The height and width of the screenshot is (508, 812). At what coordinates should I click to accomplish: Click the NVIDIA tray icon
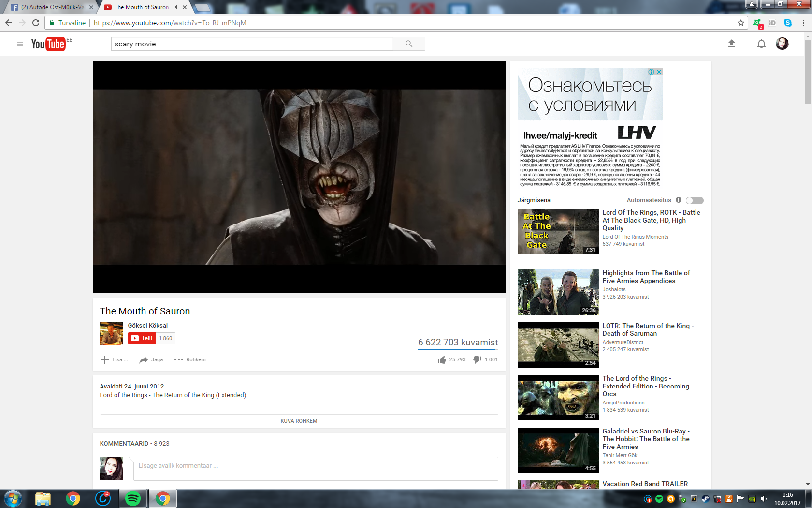pos(752,499)
